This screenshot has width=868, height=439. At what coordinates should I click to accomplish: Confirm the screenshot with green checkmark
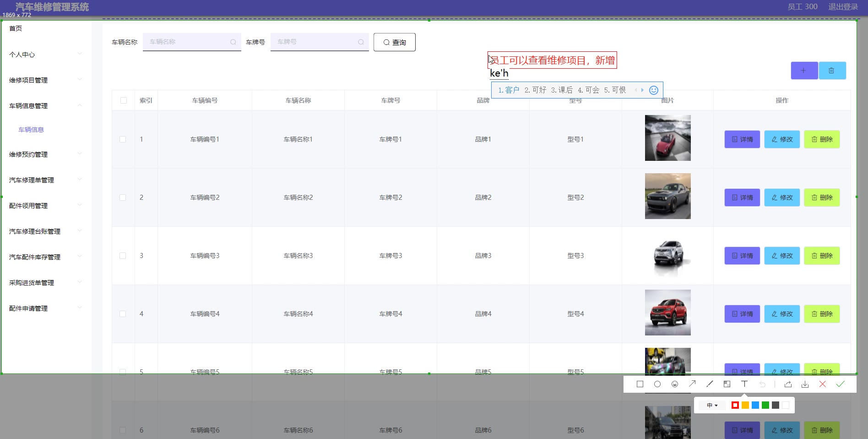coord(840,384)
